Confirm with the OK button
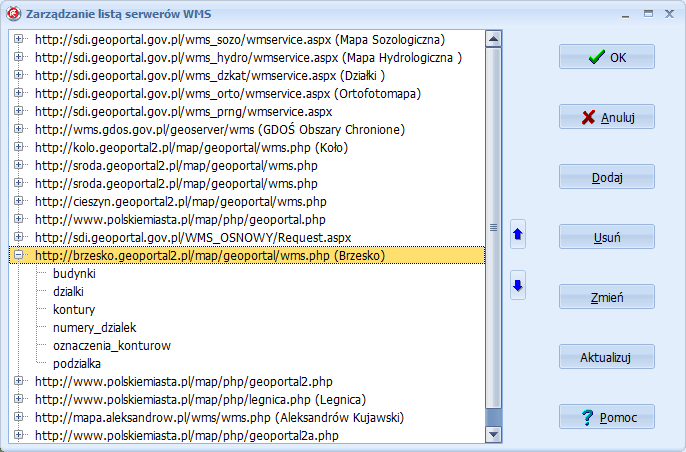 click(607, 57)
